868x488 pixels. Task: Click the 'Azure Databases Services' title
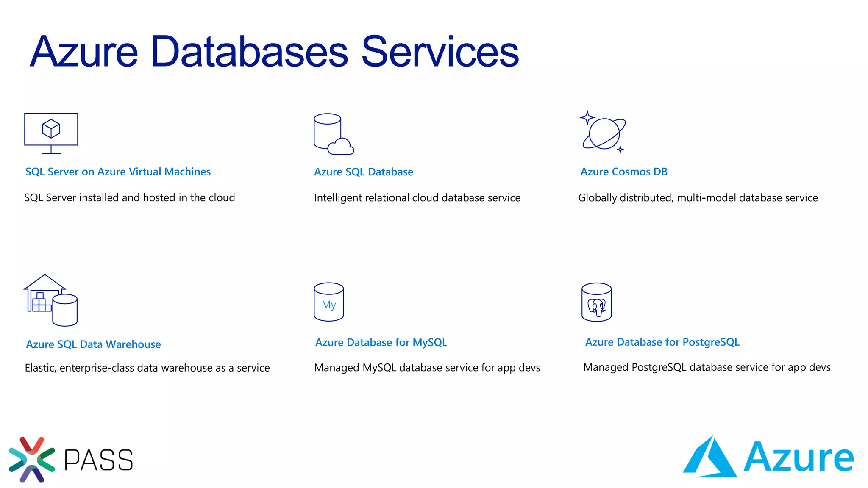click(275, 52)
